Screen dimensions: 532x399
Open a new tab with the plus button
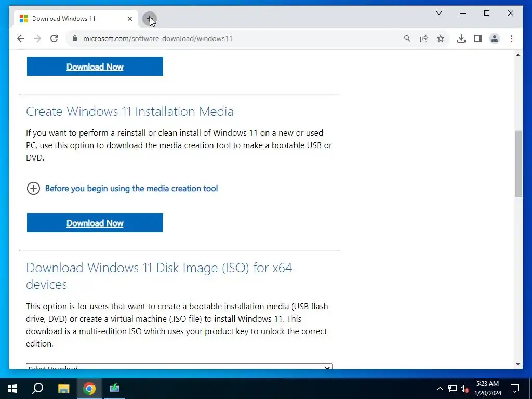tap(149, 19)
